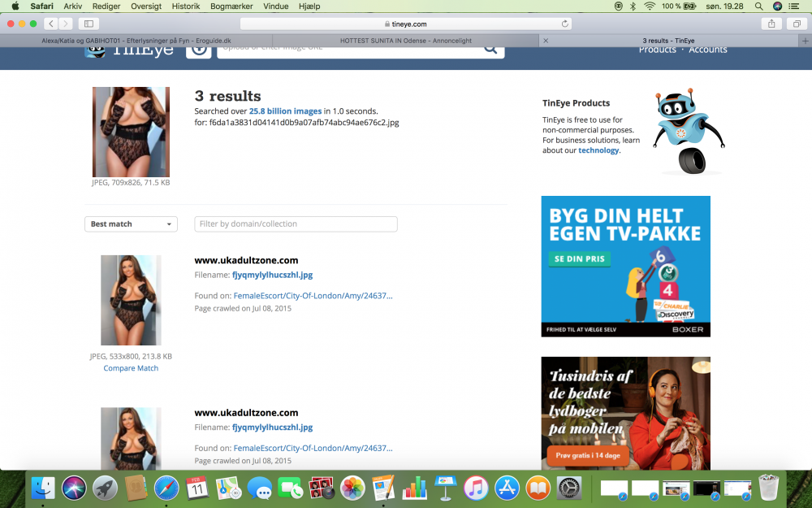The height and width of the screenshot is (508, 812).
Task: Open the Rediger menu
Action: pyautogui.click(x=106, y=7)
